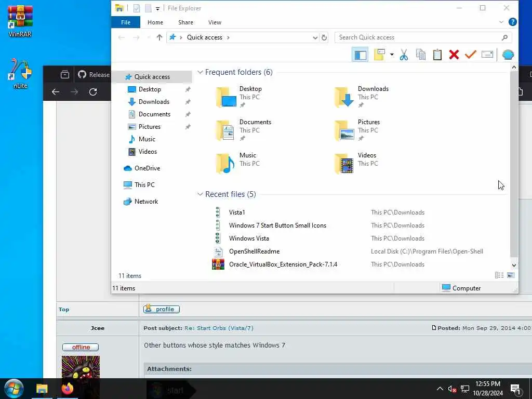The height and width of the screenshot is (399, 532).
Task: Select the Windows Vista recent file
Action: click(249, 238)
